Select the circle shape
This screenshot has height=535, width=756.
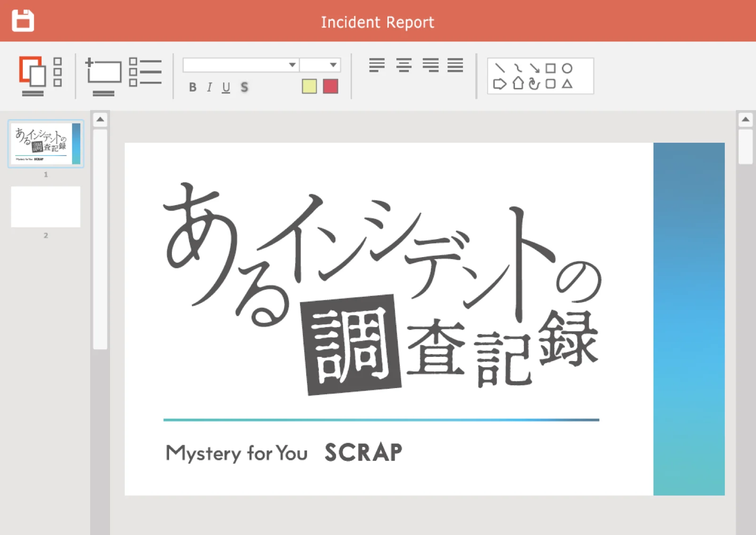(567, 69)
